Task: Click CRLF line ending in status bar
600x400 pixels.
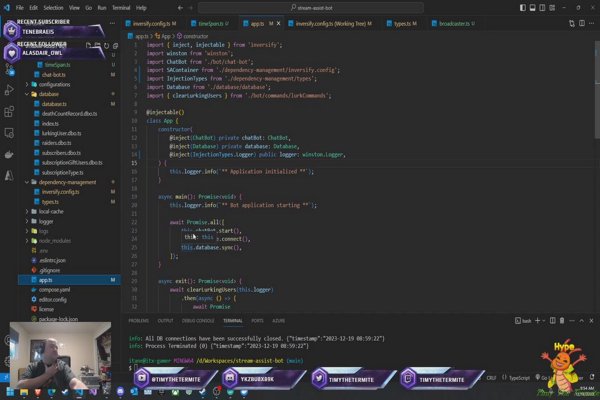Action: click(491, 378)
